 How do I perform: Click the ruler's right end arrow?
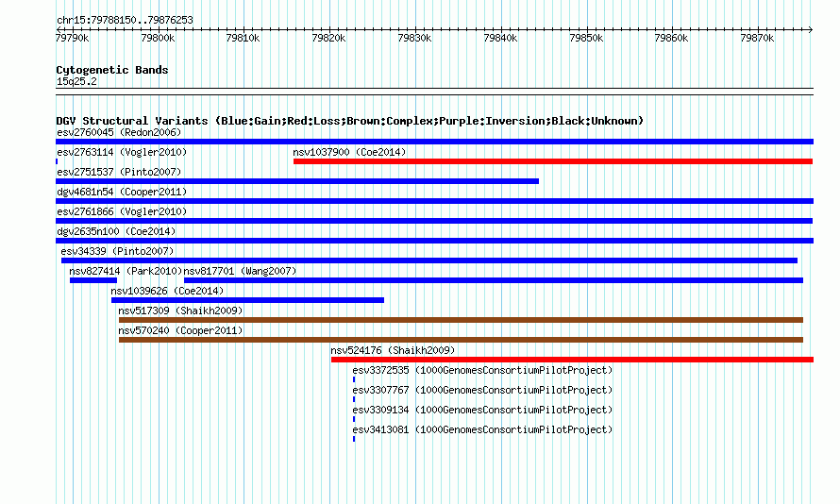[811, 29]
